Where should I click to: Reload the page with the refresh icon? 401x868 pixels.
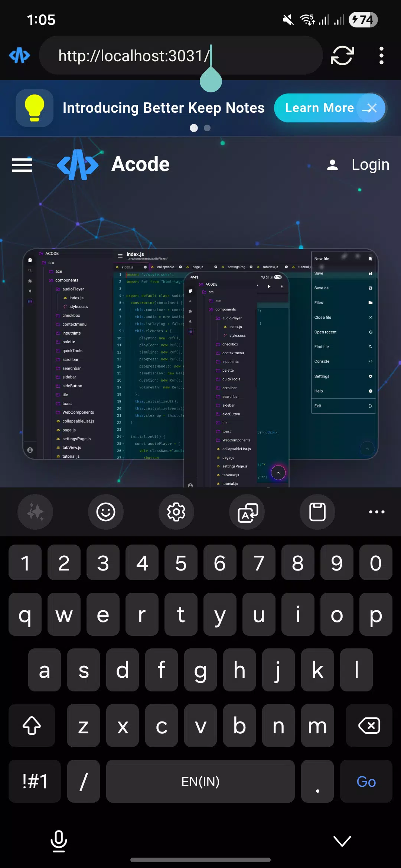(342, 56)
